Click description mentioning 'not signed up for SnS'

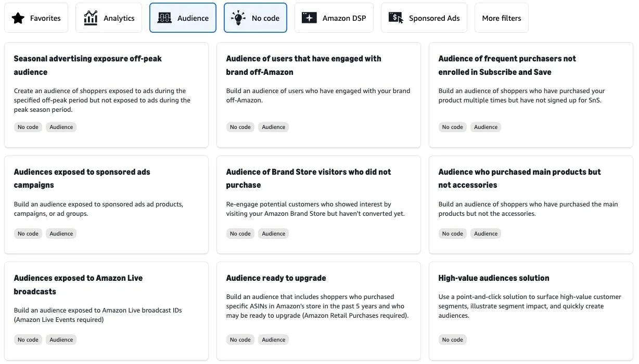pyautogui.click(x=522, y=96)
